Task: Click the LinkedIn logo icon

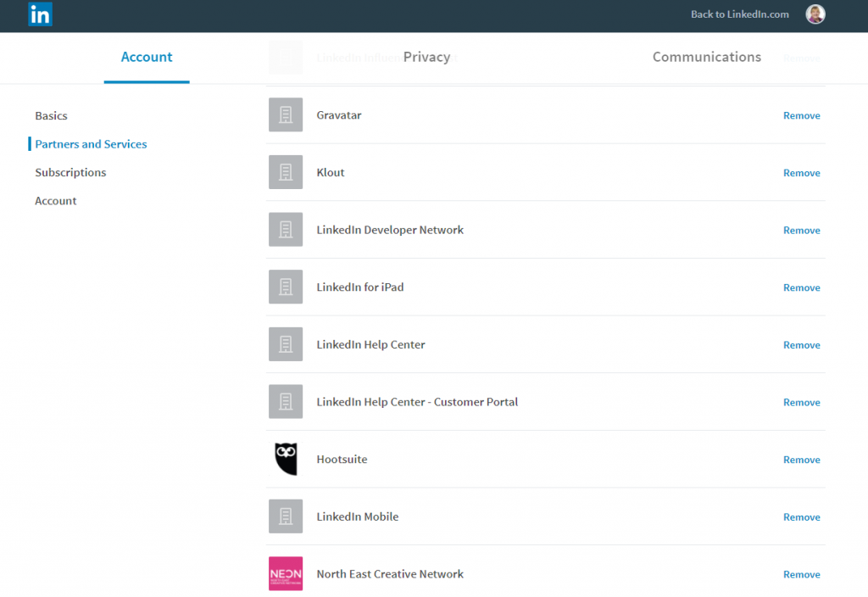Action: click(41, 14)
